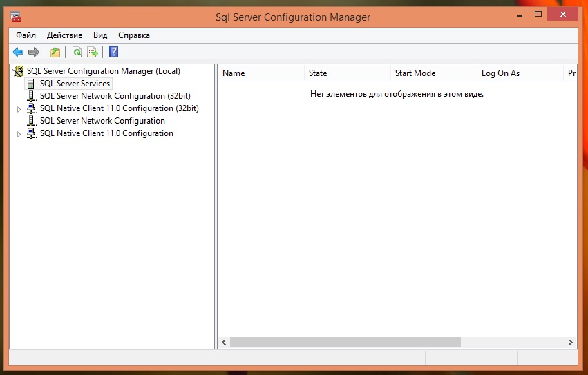
Task: Maximize the Configuration Manager window
Action: [x=538, y=15]
